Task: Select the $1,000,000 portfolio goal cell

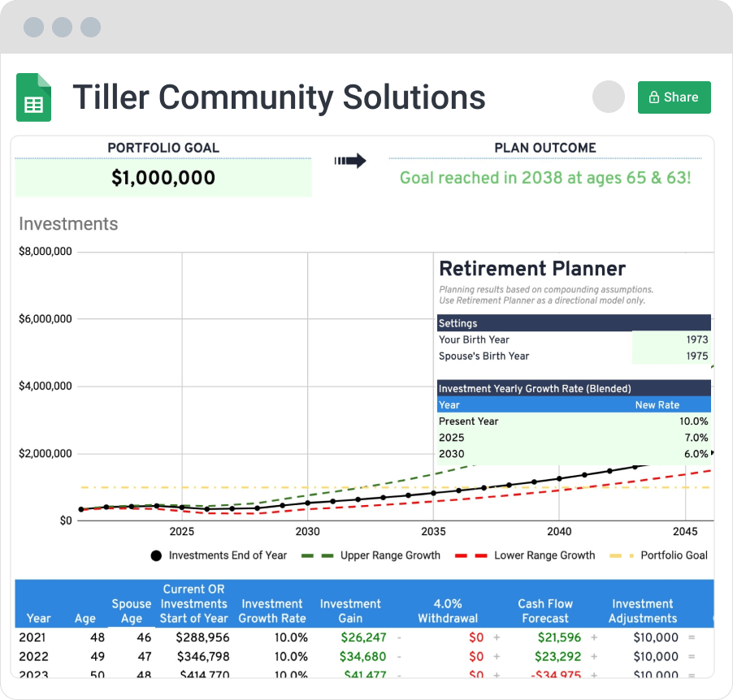Action: (163, 178)
